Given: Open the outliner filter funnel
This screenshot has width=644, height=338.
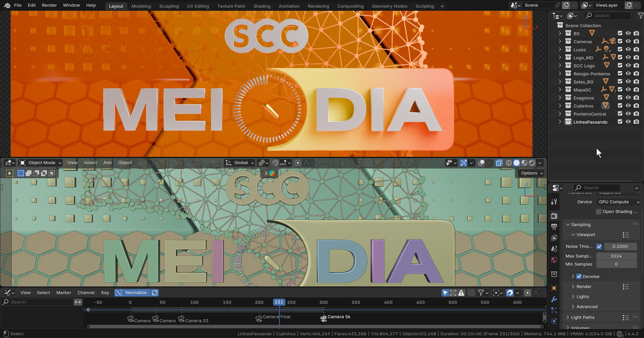Looking at the screenshot, I should pos(640,16).
